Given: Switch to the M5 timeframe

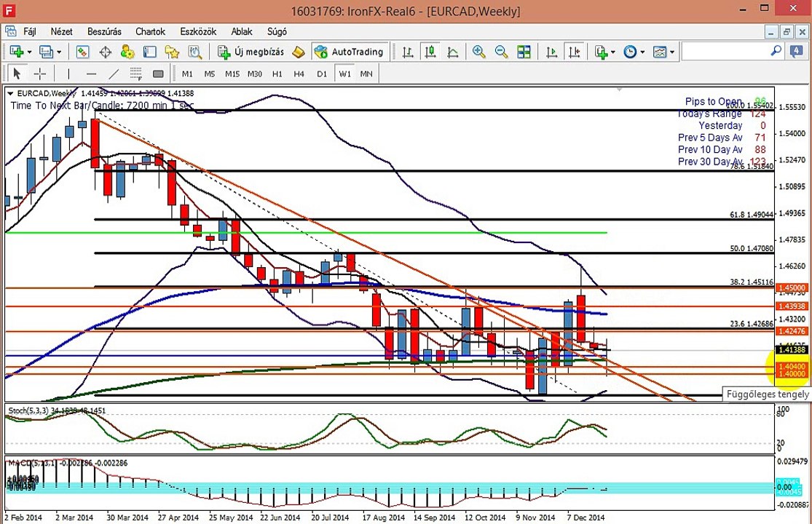Looking at the screenshot, I should 209,74.
